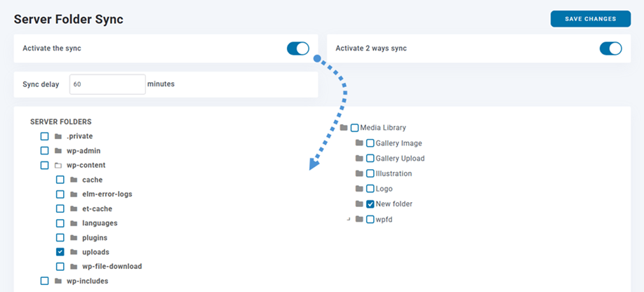
Task: Click the folder icon beside Gallery Image
Action: pos(359,143)
